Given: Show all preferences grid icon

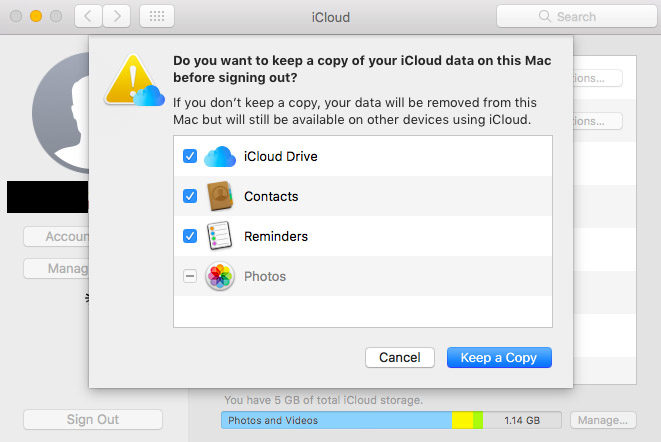Looking at the screenshot, I should click(157, 17).
